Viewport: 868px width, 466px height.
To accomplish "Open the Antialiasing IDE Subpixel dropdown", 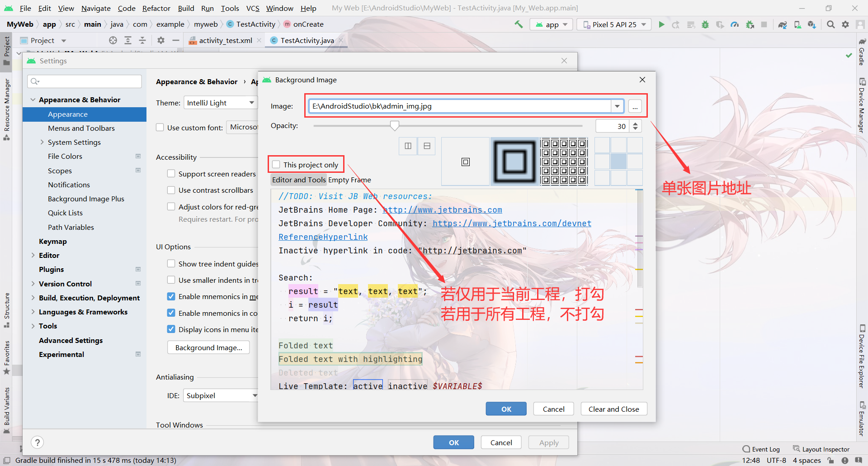I will (221, 395).
